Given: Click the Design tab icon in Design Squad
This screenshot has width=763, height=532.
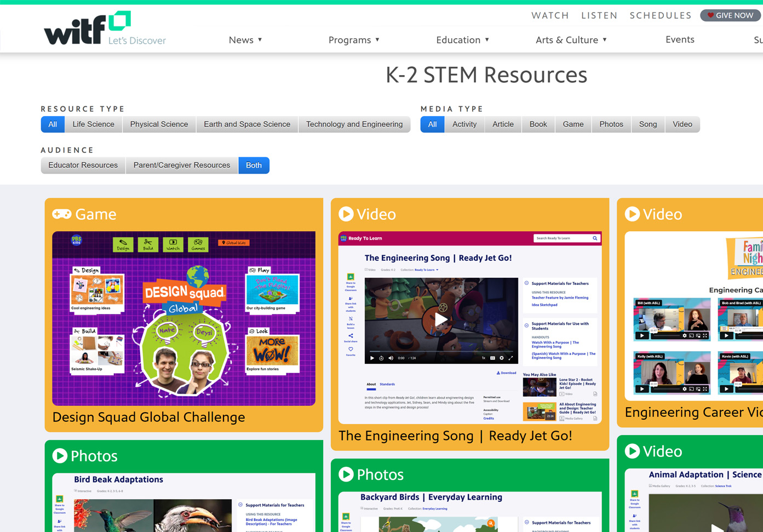Looking at the screenshot, I should click(123, 244).
